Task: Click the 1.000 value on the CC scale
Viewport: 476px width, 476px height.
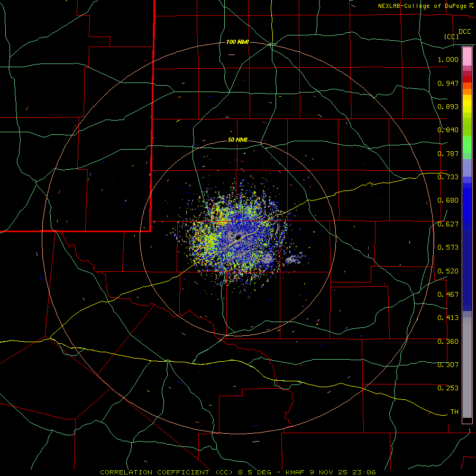Action: [x=448, y=59]
